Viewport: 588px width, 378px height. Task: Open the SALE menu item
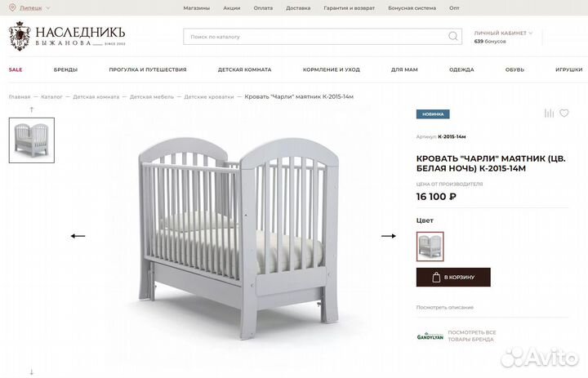click(x=16, y=69)
